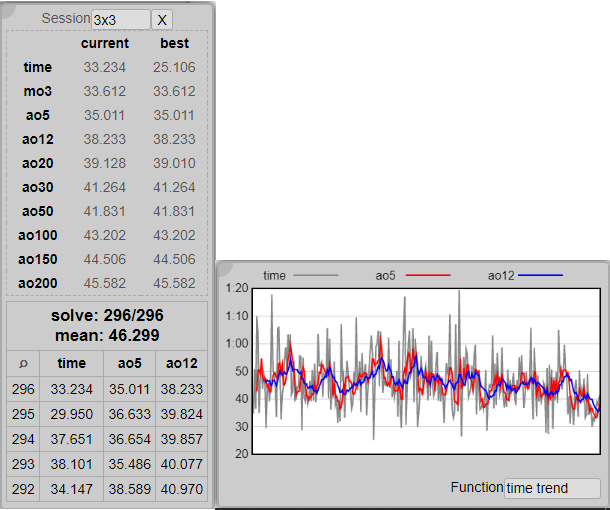Click current ao150 value 44.506
610x510 pixels.
105,259
